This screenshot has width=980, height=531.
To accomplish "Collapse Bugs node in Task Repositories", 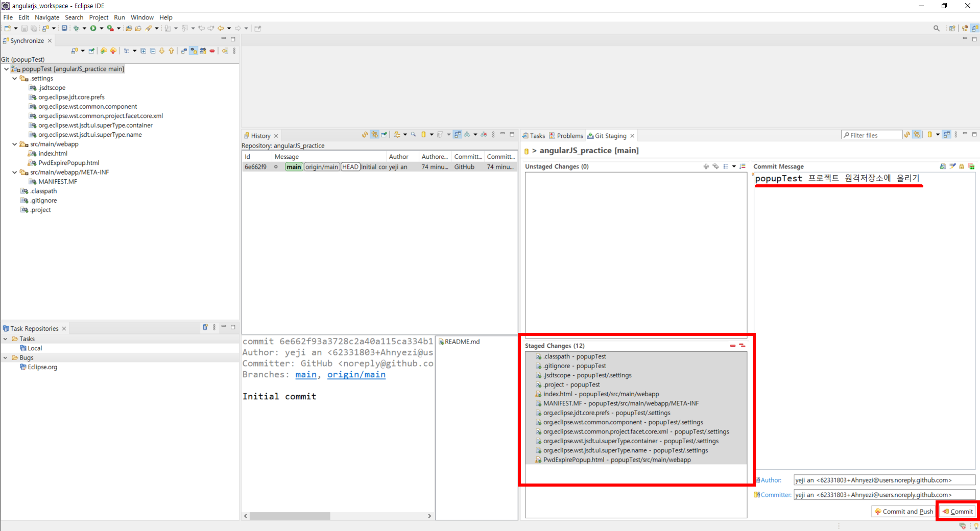I will [x=6, y=358].
